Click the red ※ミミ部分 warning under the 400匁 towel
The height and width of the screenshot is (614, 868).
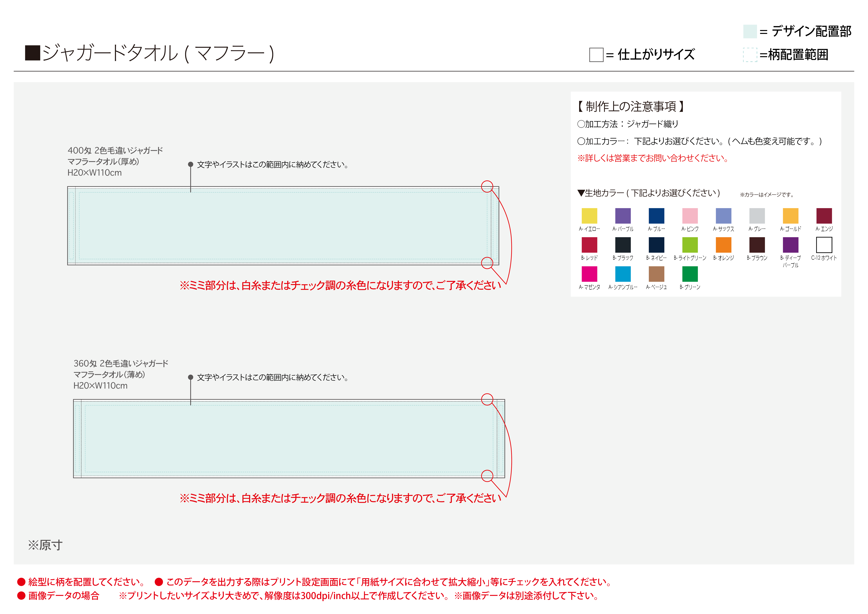point(340,285)
